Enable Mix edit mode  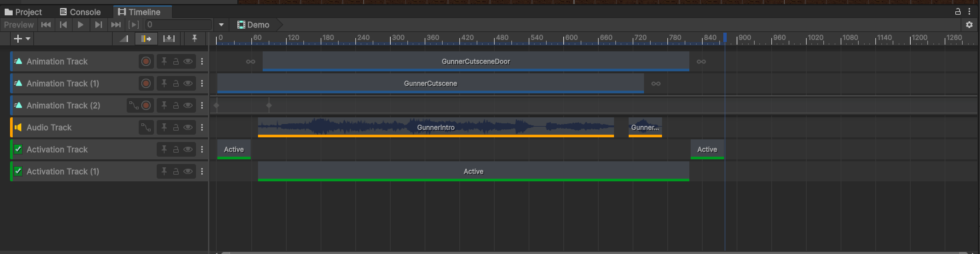(124, 39)
